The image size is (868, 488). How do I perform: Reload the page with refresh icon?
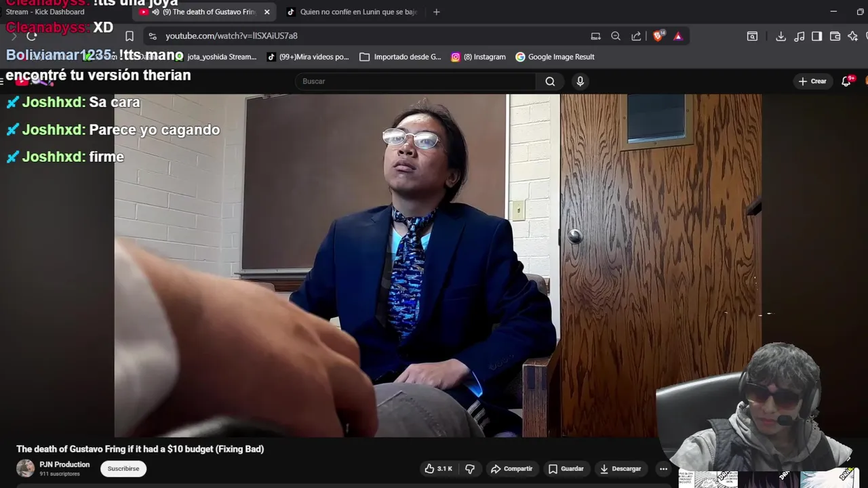click(x=31, y=36)
